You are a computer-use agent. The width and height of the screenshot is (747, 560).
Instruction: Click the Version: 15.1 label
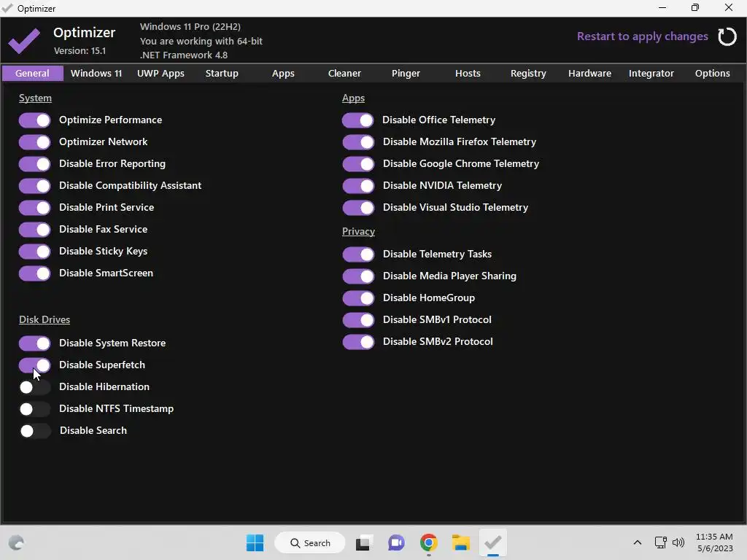coord(80,51)
